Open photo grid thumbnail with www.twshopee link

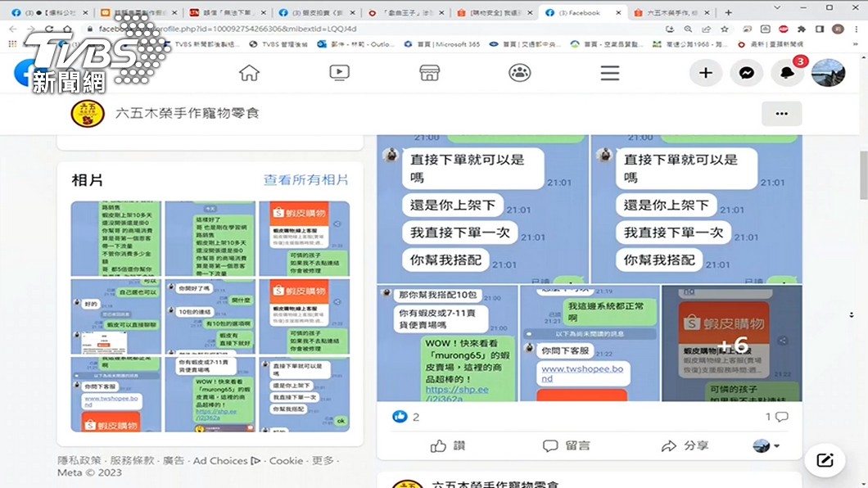[115, 395]
